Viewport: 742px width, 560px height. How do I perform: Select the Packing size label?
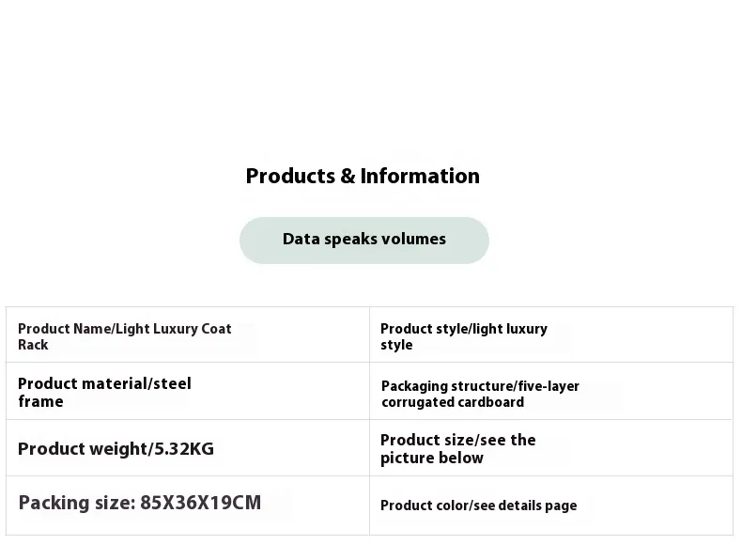tap(75, 503)
